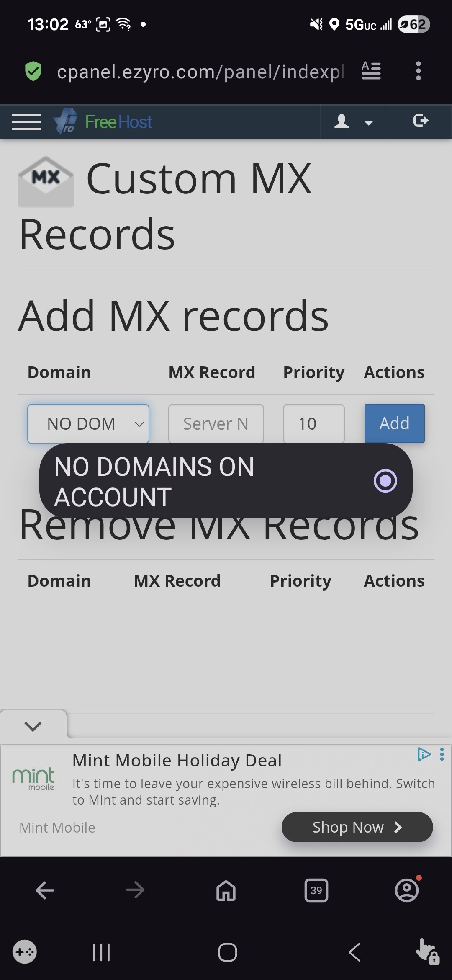The image size is (452, 980).
Task: Open the ad options three-dot menu
Action: pos(442,754)
